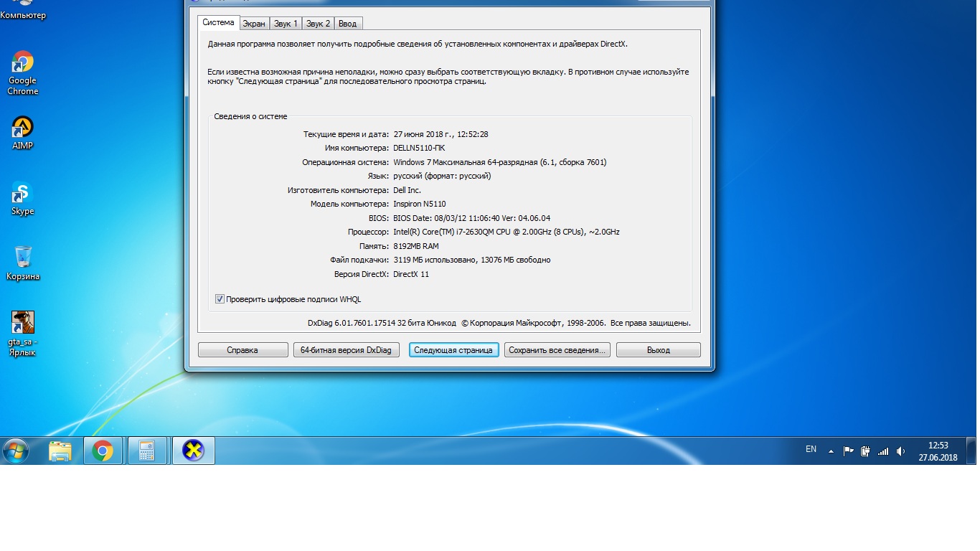The width and height of the screenshot is (980, 551).
Task: Open the Skype desktop shortcut
Action: (23, 199)
